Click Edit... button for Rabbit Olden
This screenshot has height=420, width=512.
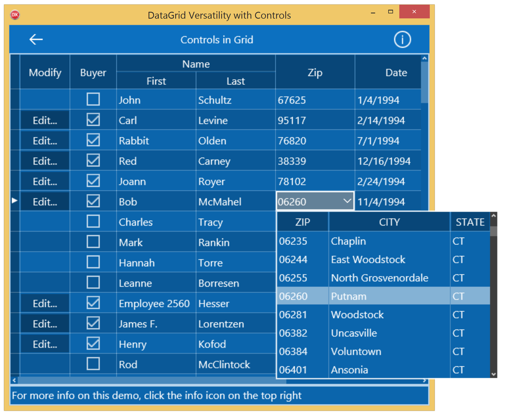click(45, 141)
